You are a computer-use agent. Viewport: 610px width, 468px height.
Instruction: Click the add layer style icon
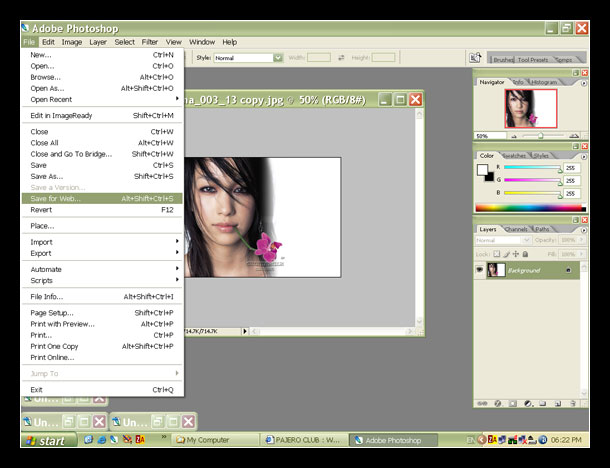(x=497, y=403)
